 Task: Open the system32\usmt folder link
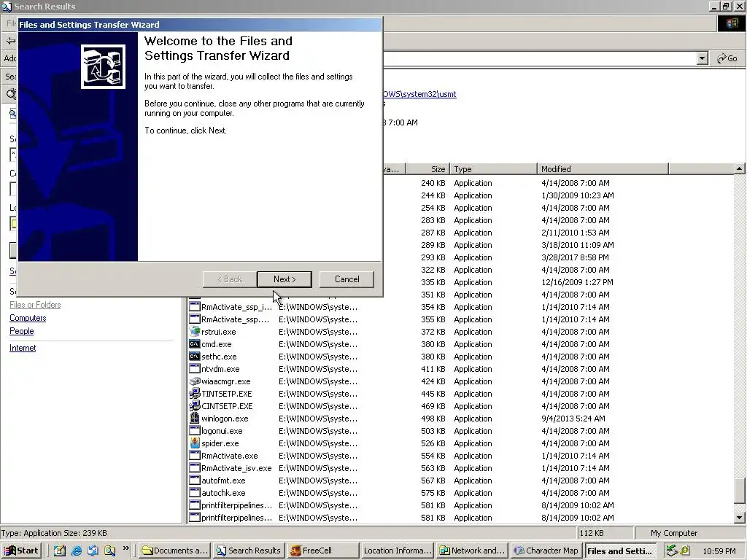(x=419, y=94)
